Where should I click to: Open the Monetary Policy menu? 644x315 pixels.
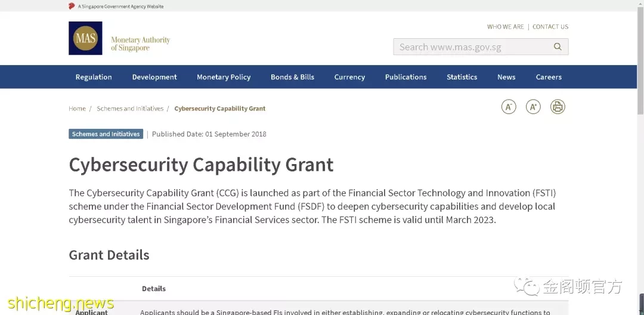click(x=224, y=77)
